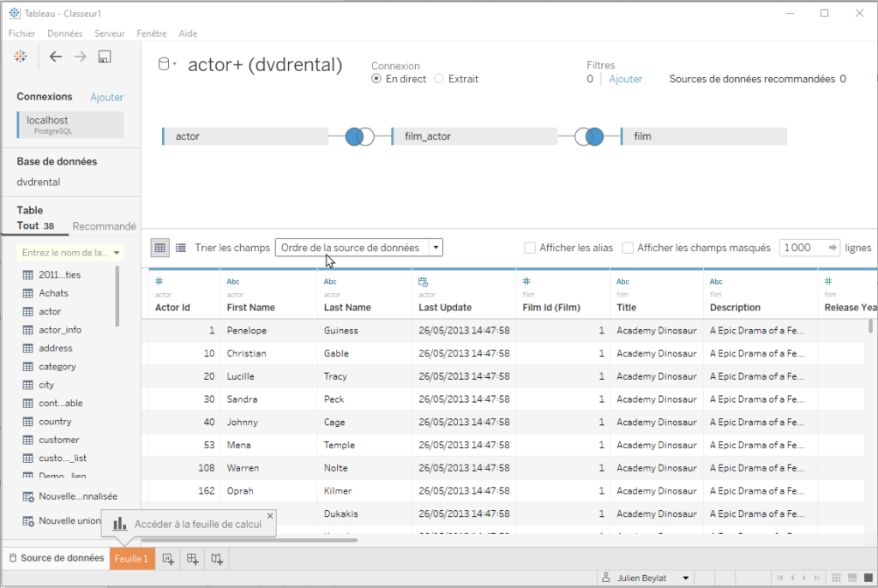878x588 pixels.
Task: Open the Ordre de la source dropdown
Action: pos(359,248)
